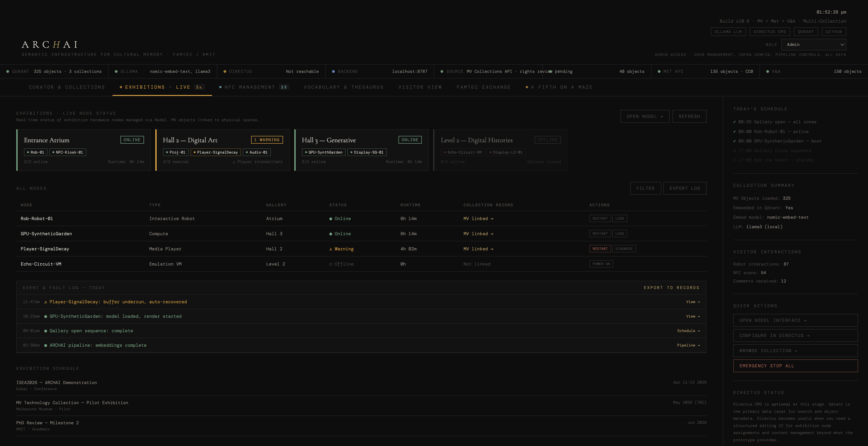The image size is (868, 446).
Task: Click the GPU-SynthGarden chip
Action: pyautogui.click(x=323, y=152)
